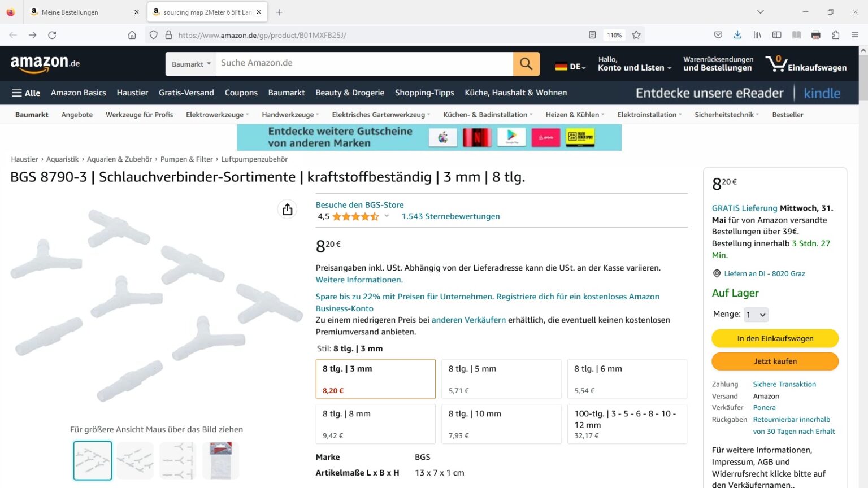Image resolution: width=868 pixels, height=488 pixels.
Task: Select the 100-tlg. style variant
Action: coord(627,424)
